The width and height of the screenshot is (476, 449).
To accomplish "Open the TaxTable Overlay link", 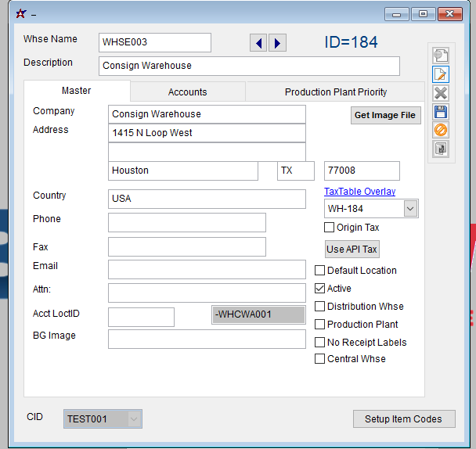I will pos(359,192).
